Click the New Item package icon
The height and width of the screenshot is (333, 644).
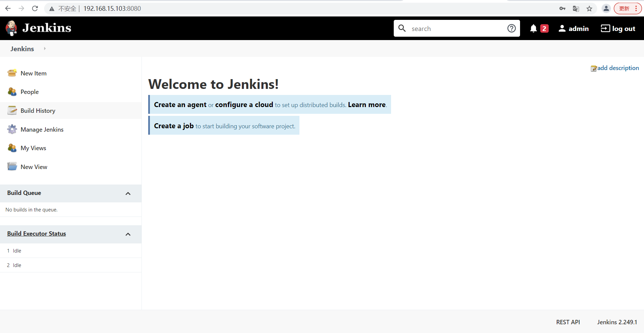12,73
